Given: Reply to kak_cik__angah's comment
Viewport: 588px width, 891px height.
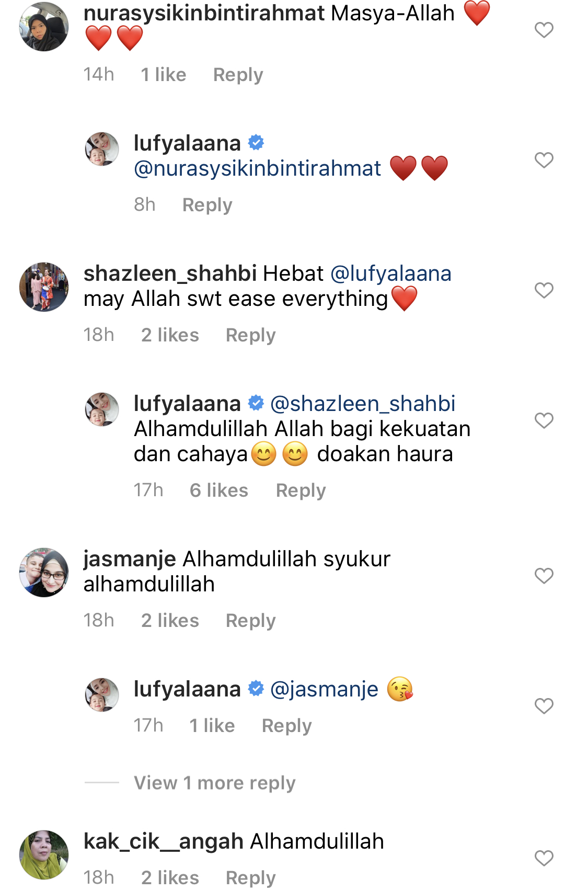Looking at the screenshot, I should click(250, 877).
